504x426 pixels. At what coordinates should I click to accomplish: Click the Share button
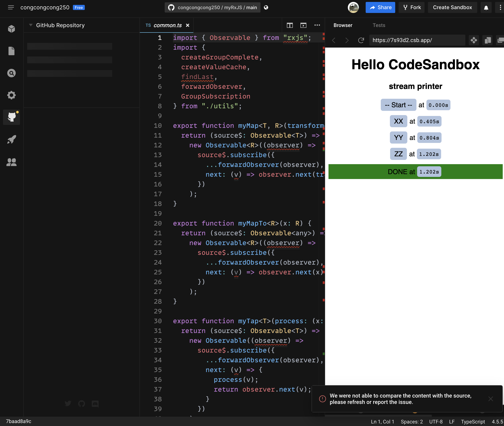coord(380,7)
